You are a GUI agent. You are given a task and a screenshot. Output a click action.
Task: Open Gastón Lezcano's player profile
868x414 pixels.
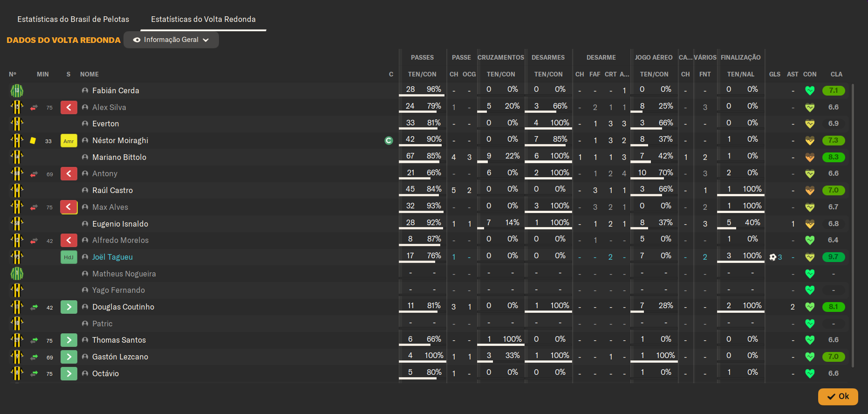click(120, 357)
